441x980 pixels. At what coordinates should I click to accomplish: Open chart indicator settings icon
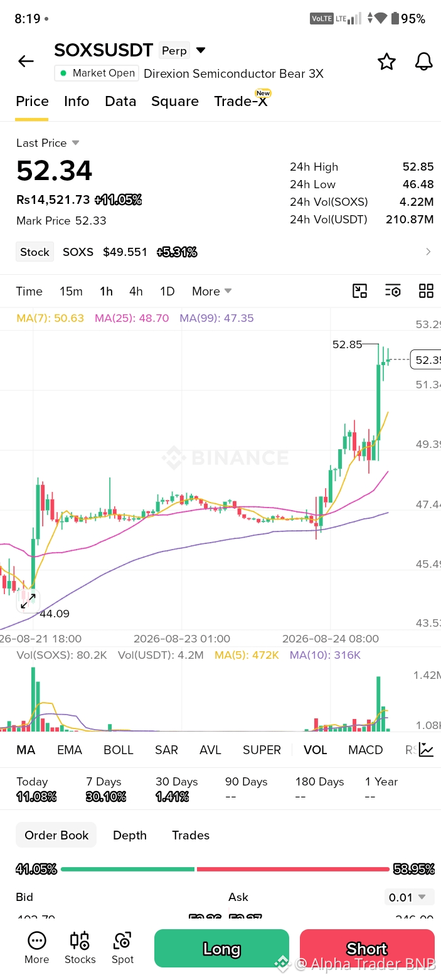coord(393,290)
